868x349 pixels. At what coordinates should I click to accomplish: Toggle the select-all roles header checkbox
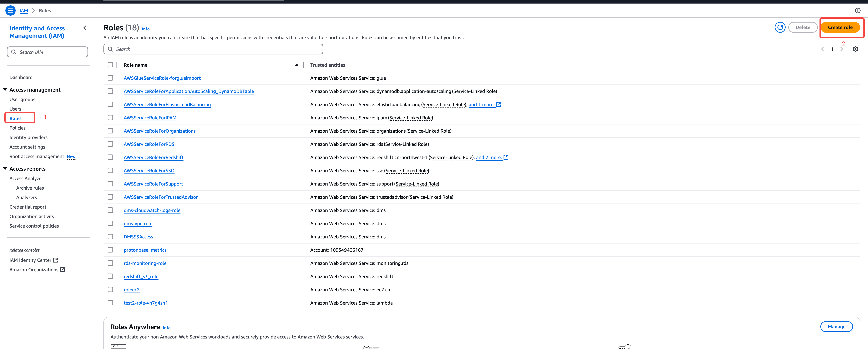pos(110,65)
